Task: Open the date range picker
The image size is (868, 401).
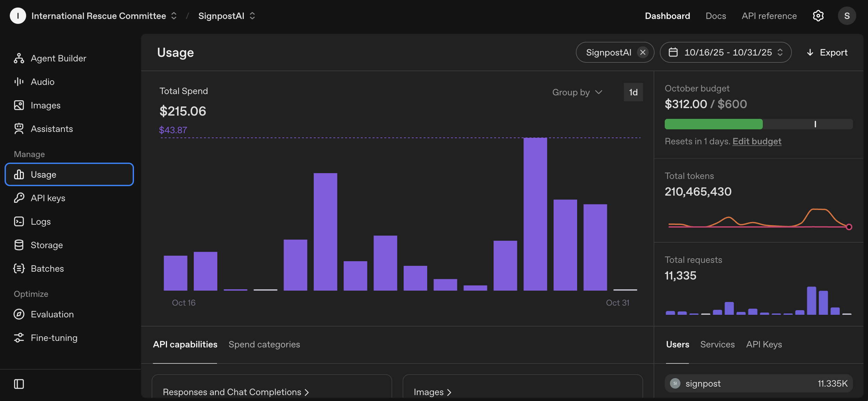Action: pyautogui.click(x=725, y=52)
